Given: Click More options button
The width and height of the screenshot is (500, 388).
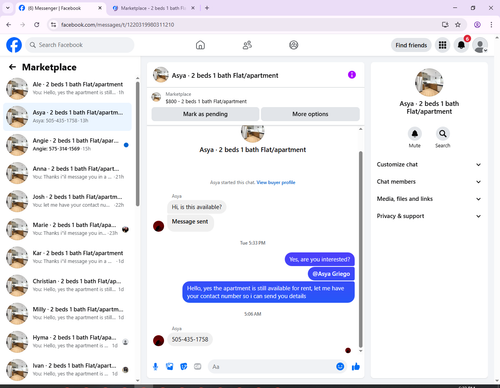Looking at the screenshot, I should [x=310, y=114].
